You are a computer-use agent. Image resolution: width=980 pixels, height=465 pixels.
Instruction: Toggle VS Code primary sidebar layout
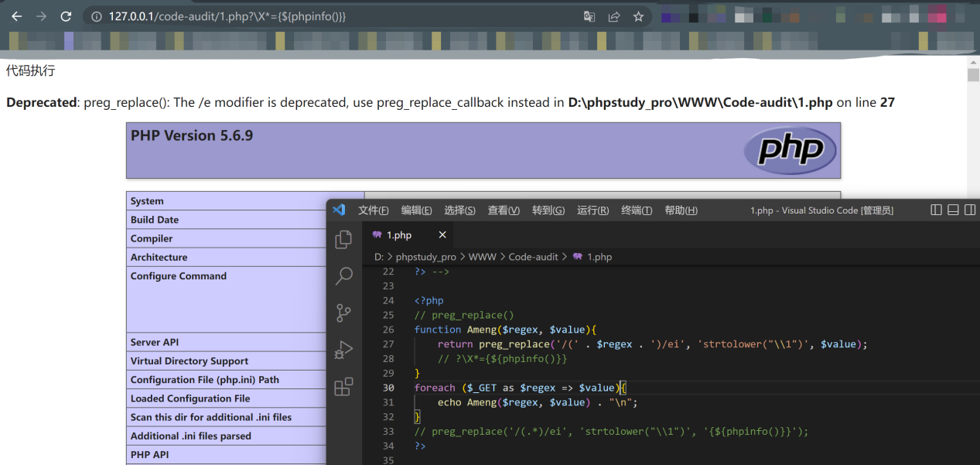(937, 210)
